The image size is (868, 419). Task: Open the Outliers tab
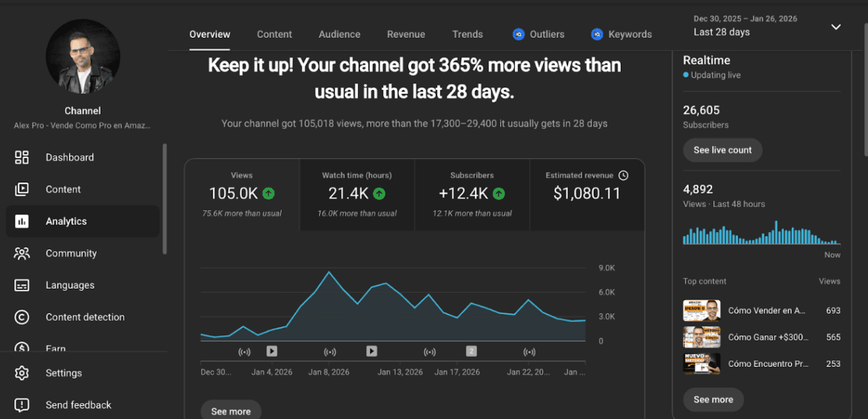(538, 34)
